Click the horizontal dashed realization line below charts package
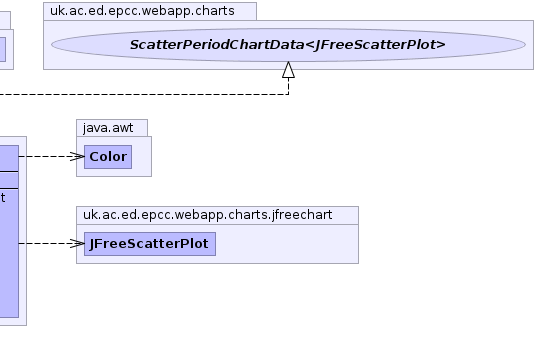 144,94
